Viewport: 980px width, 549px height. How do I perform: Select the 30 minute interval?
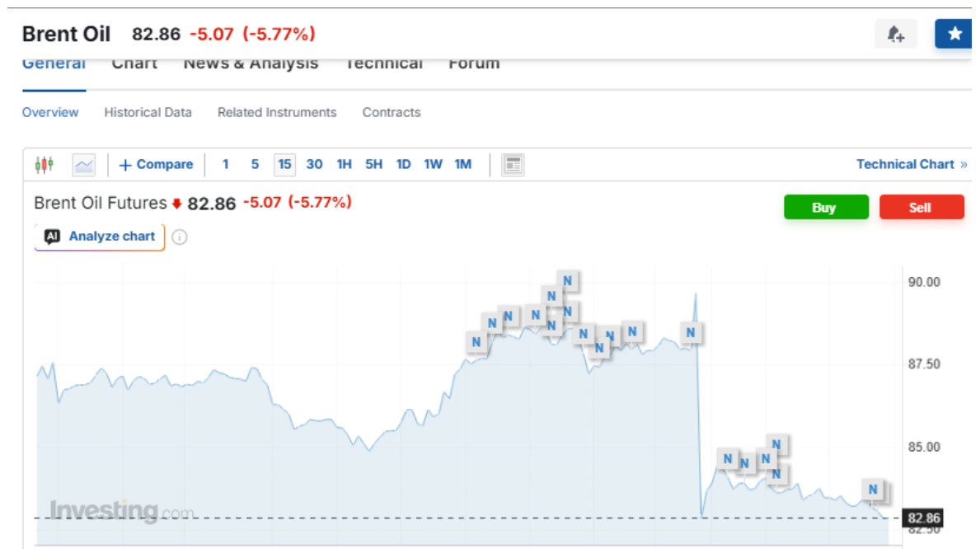coord(314,164)
